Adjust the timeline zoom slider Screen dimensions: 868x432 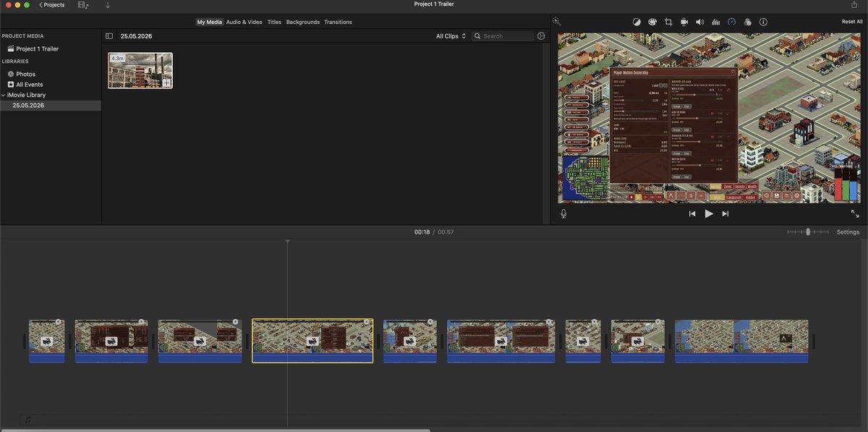(808, 232)
